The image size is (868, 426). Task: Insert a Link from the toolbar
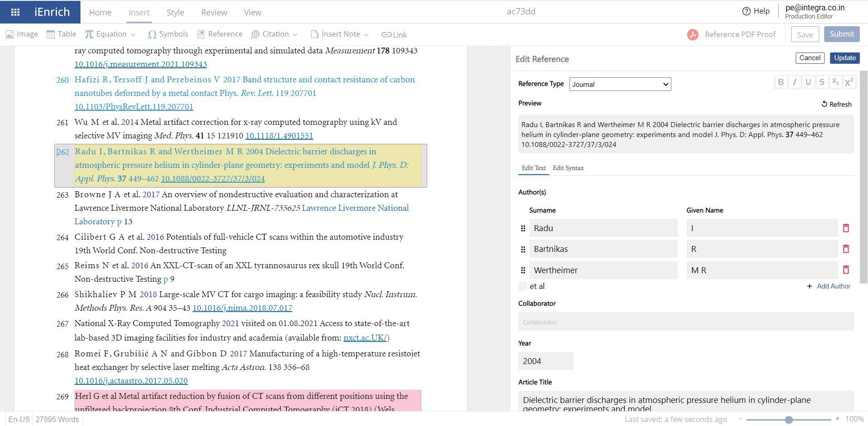tap(394, 35)
